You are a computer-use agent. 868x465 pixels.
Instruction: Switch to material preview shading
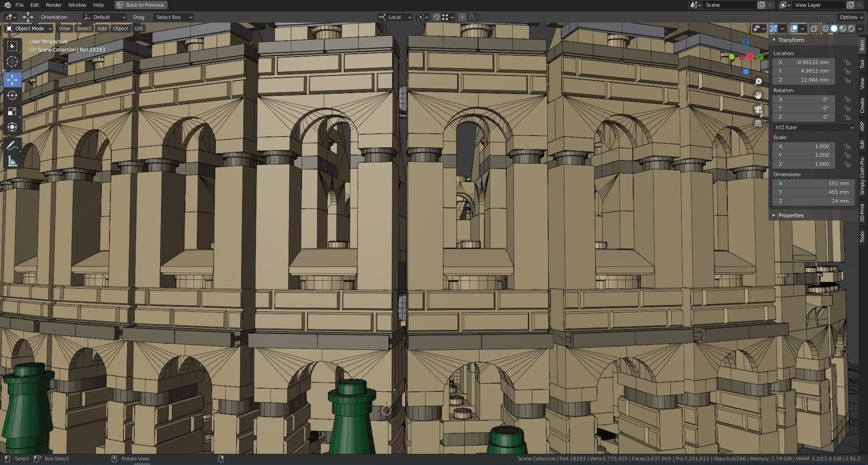pos(843,28)
